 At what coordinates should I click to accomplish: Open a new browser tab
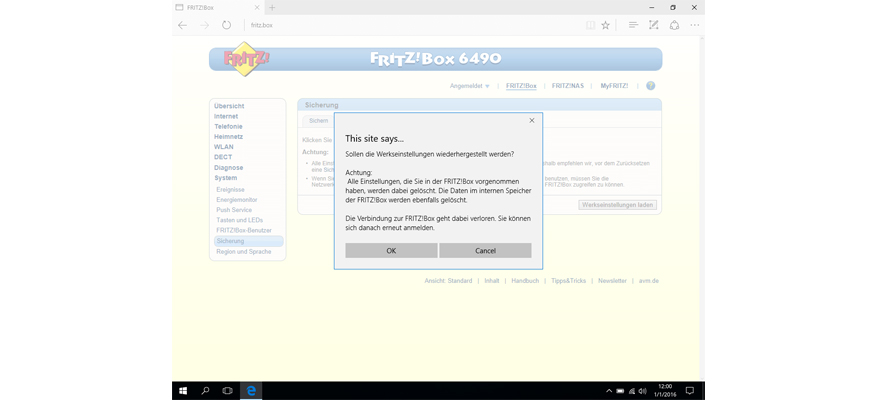click(272, 7)
